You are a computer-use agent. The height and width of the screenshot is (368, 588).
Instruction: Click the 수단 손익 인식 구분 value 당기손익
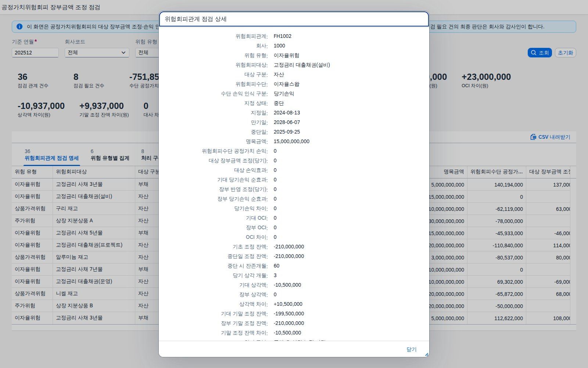pos(284,93)
